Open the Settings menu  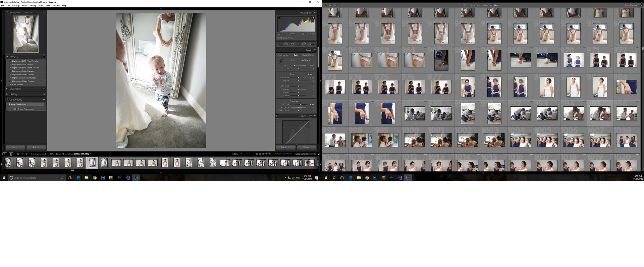pos(33,5)
